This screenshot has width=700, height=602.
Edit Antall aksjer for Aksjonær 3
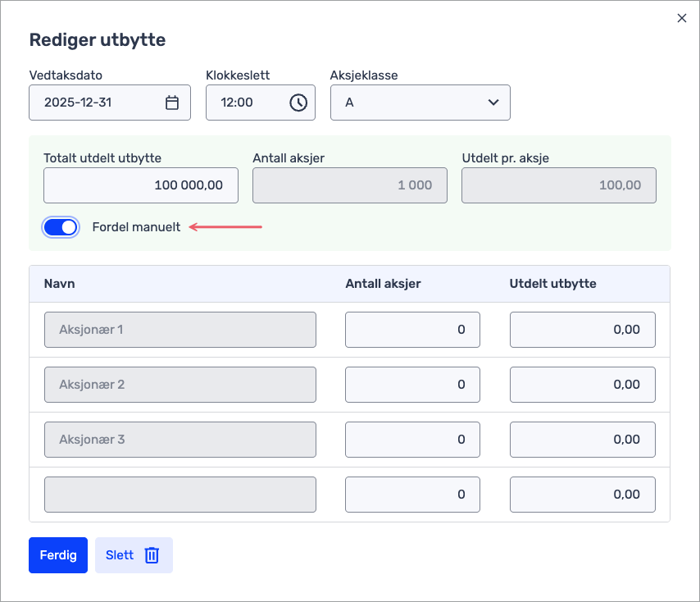[412, 440]
